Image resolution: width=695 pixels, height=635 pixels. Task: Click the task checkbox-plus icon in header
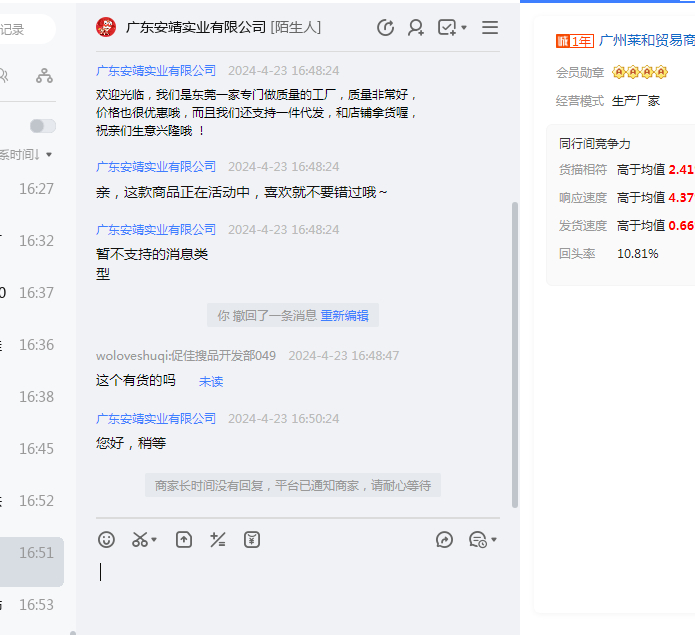point(447,27)
